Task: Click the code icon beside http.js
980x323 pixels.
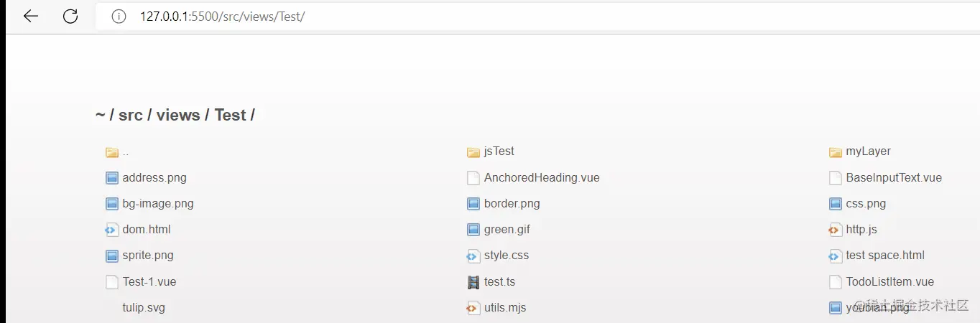Action: coord(835,230)
